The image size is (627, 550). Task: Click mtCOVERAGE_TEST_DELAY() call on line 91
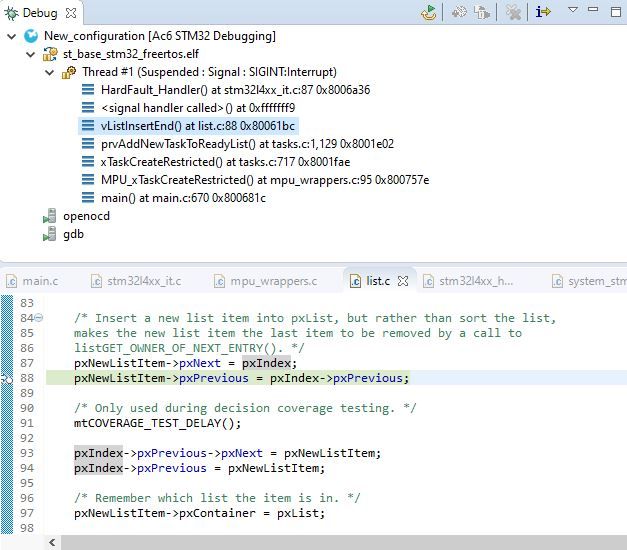(158, 423)
